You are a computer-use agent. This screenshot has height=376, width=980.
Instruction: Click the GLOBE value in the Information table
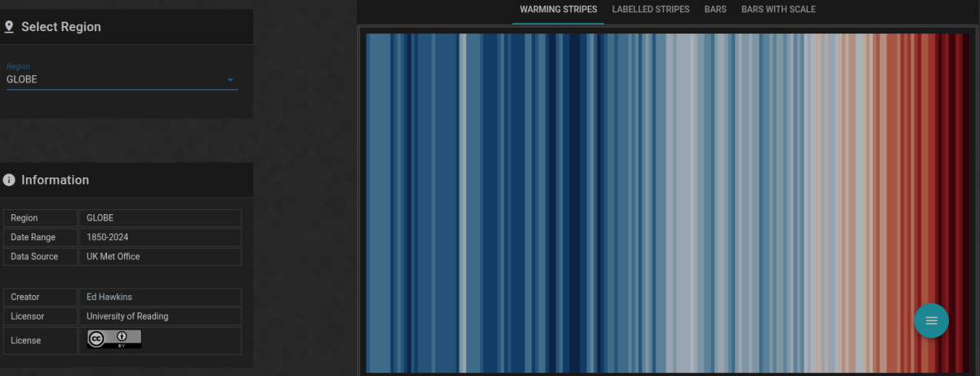(x=100, y=218)
